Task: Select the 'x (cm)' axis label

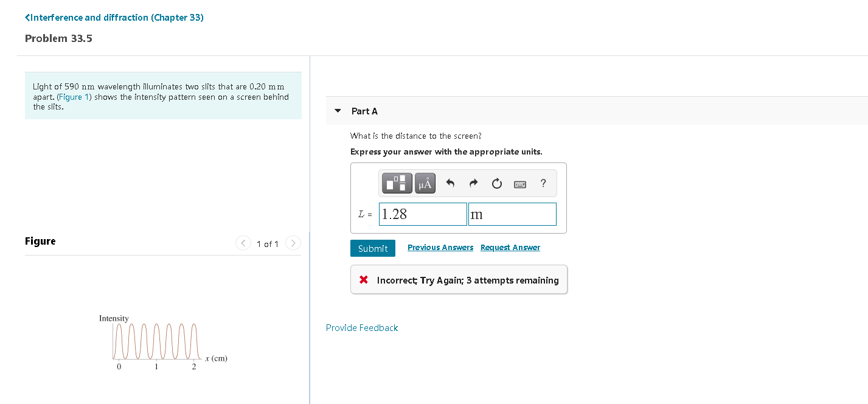Action: pos(217,358)
